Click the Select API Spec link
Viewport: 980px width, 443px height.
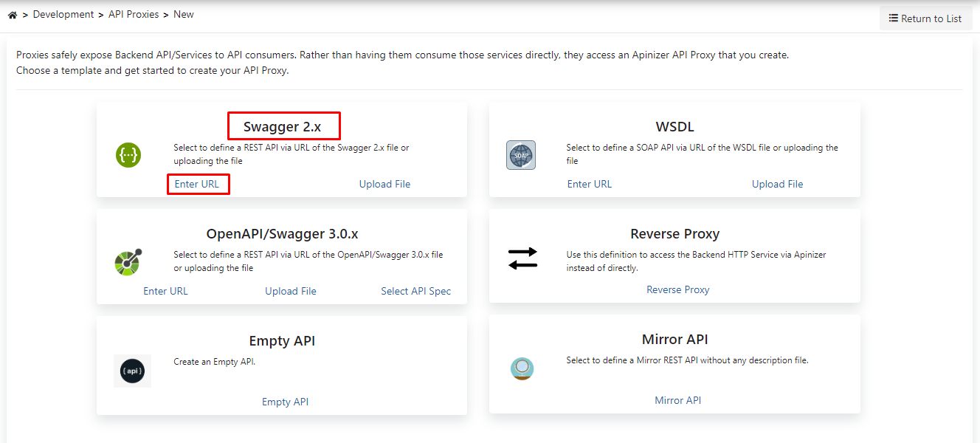tap(415, 291)
